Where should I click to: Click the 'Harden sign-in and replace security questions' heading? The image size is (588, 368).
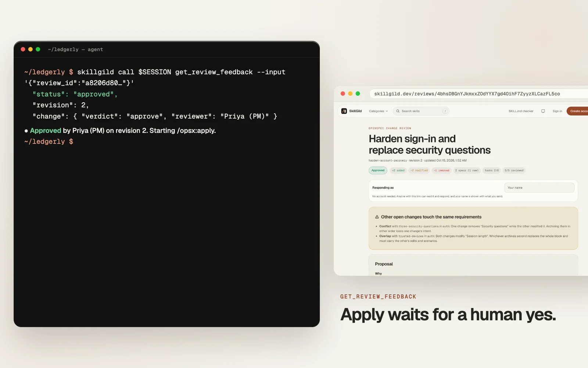pos(430,144)
